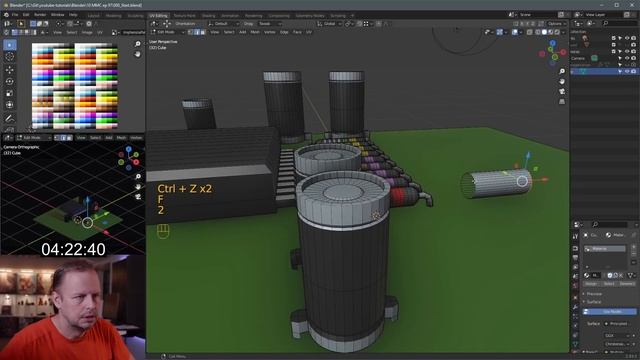Toggle viewport gizmos in the main viewport
Screen dimensions: 640x360
500,32
